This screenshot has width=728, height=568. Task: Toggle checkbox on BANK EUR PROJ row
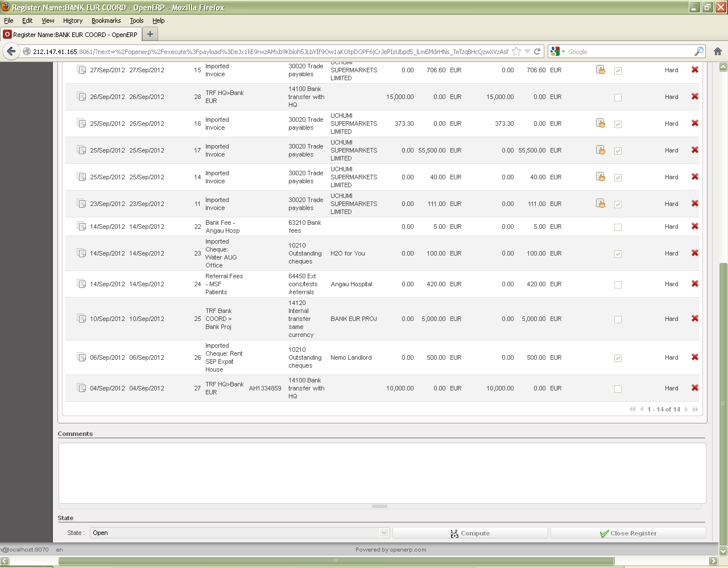[618, 319]
